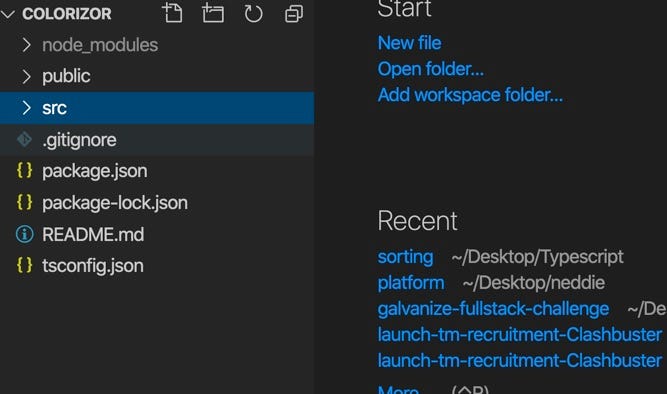Collapse the COLORIZOR project section
The image size is (667, 394).
(x=8, y=14)
